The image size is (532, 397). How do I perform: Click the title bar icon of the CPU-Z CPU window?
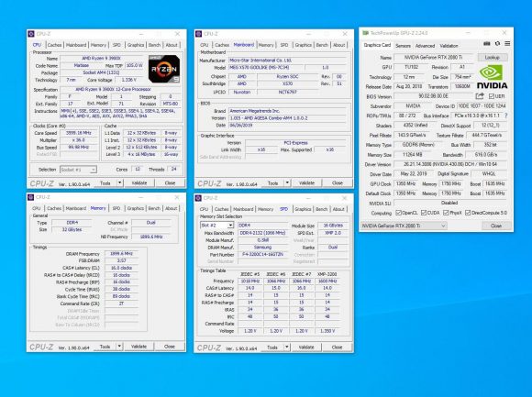[x=31, y=34]
